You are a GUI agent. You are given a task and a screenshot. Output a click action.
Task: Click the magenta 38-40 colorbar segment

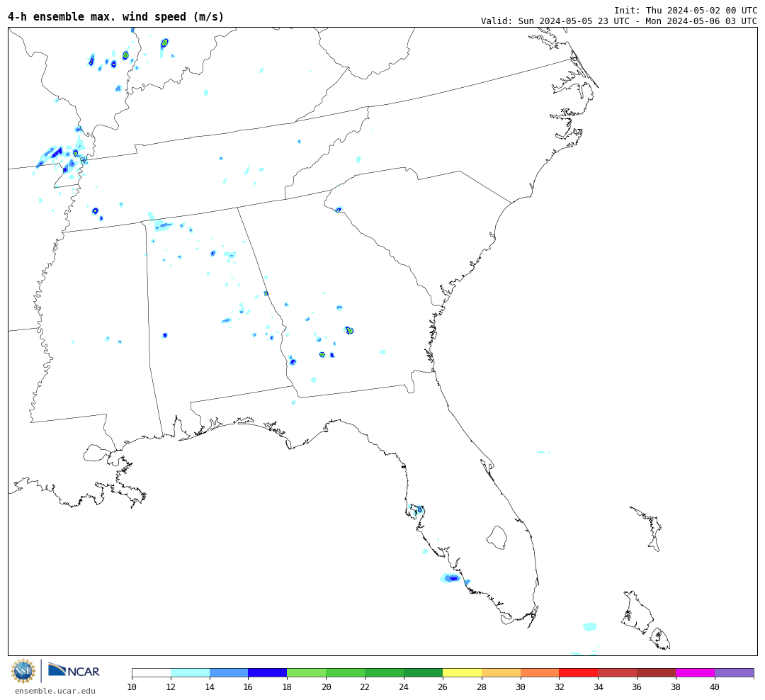(x=696, y=673)
